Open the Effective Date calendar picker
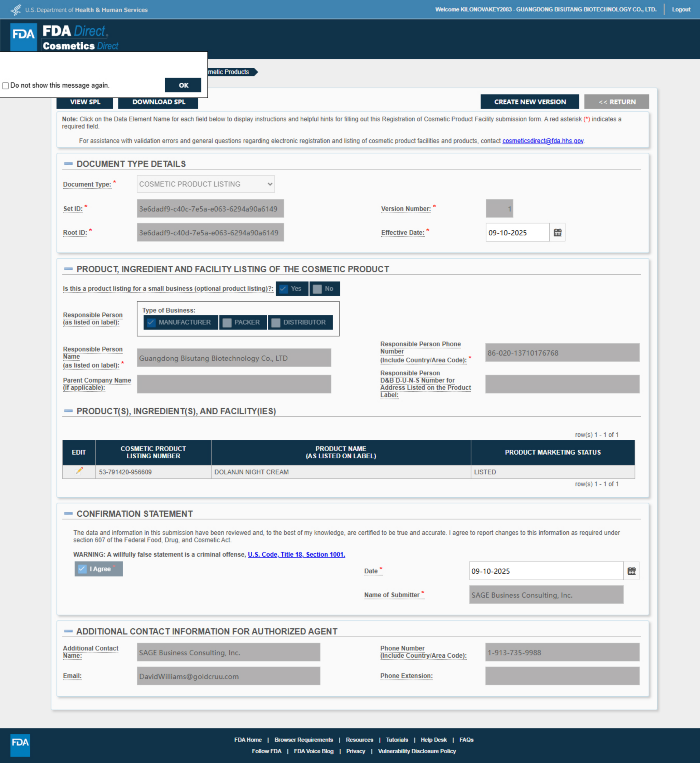This screenshot has height=763, width=700. (557, 233)
